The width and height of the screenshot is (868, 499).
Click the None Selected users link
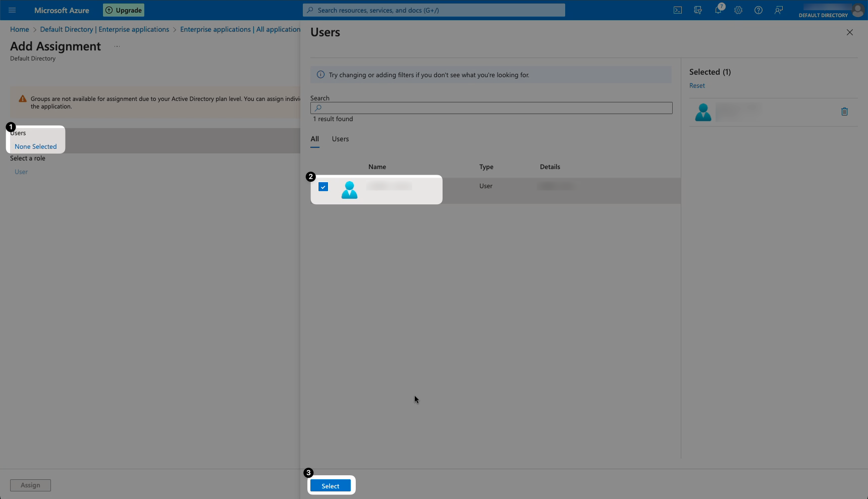click(36, 146)
